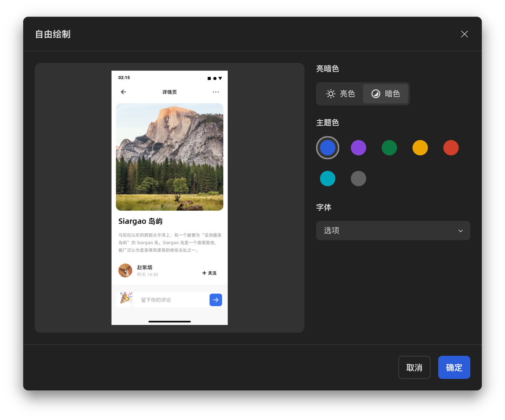Screen dimensions: 505x420
Task: Switch to 亮色 light mode
Action: tap(340, 93)
